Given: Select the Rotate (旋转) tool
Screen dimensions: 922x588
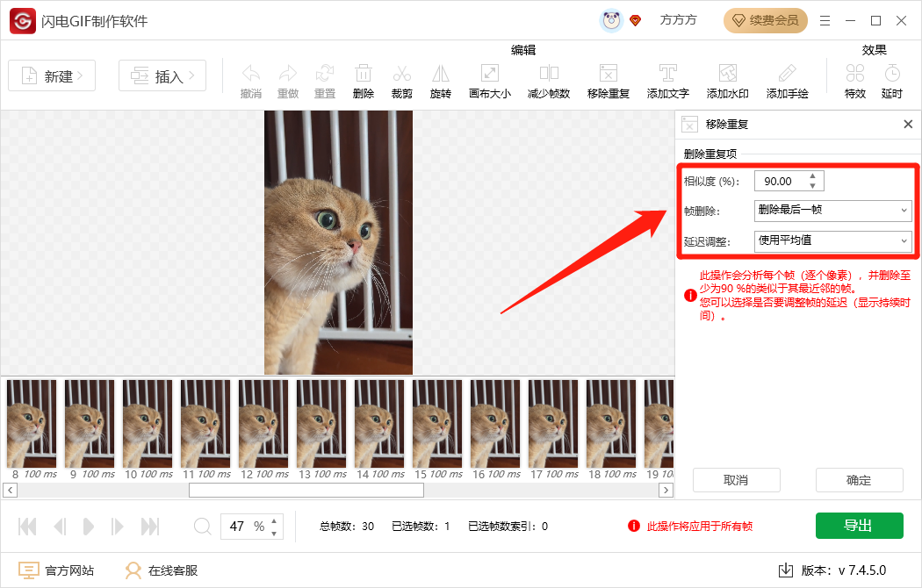Looking at the screenshot, I should (x=441, y=74).
